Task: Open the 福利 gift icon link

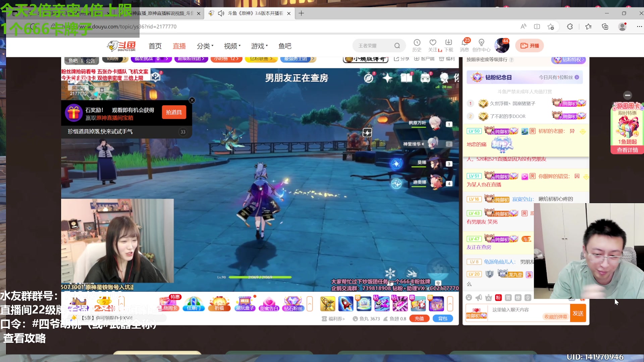Action: tap(447, 59)
